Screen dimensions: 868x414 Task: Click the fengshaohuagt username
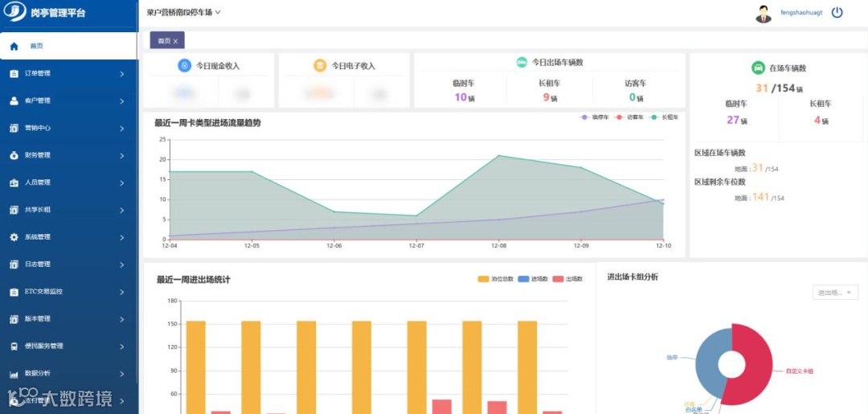click(x=801, y=12)
